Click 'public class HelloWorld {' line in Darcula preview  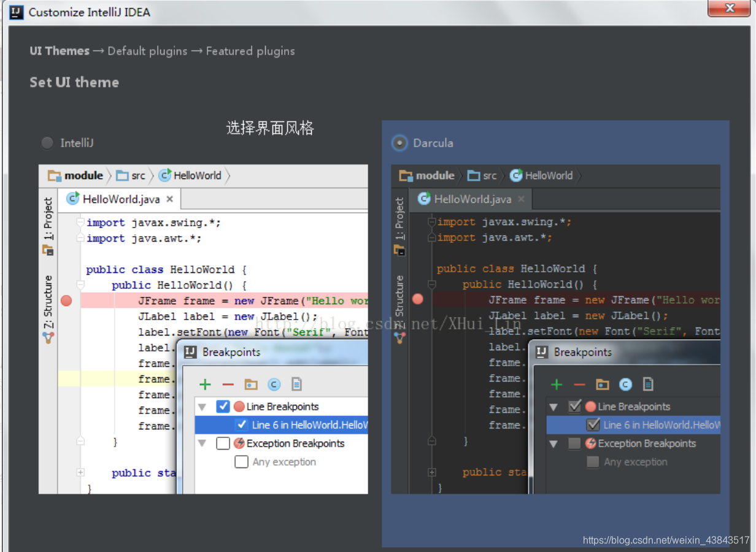517,269
